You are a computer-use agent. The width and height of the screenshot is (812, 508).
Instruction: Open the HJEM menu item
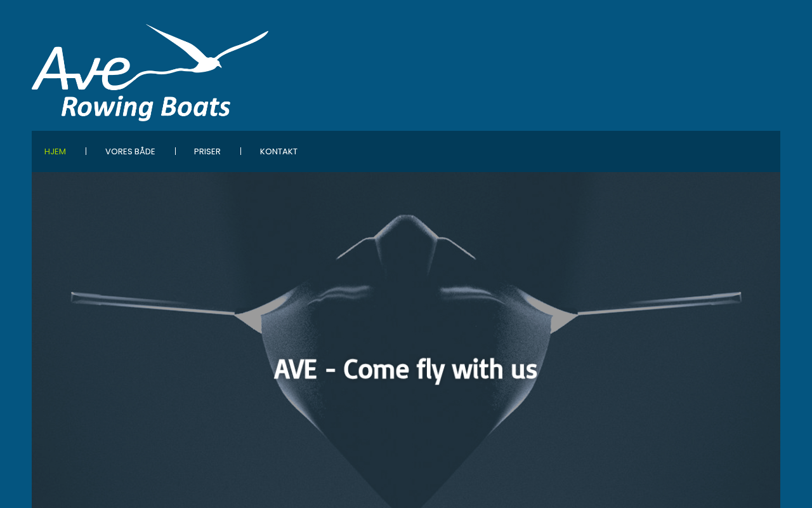pos(55,151)
